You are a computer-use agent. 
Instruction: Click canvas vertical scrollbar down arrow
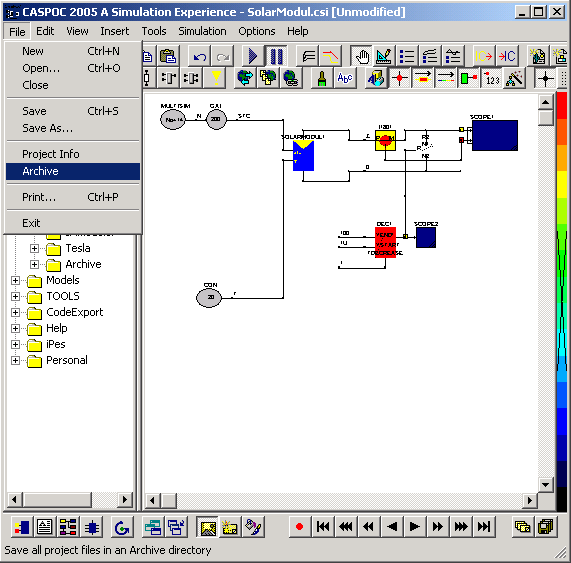click(545, 484)
